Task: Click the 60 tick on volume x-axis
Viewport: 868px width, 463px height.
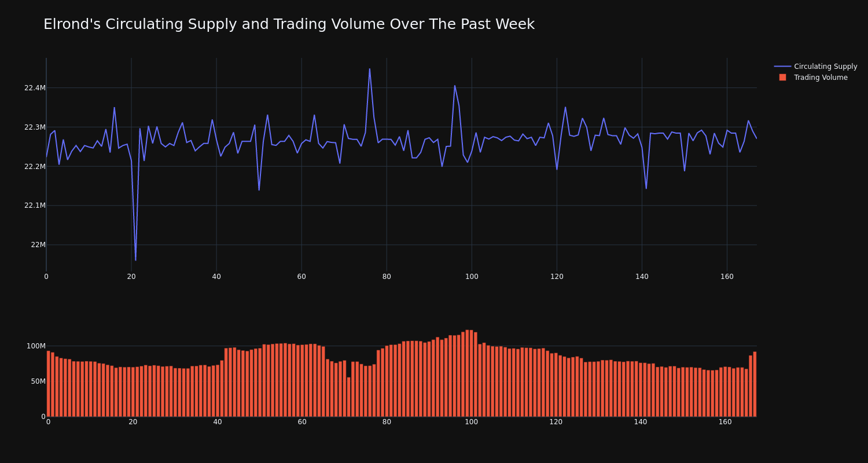Action: coord(302,422)
